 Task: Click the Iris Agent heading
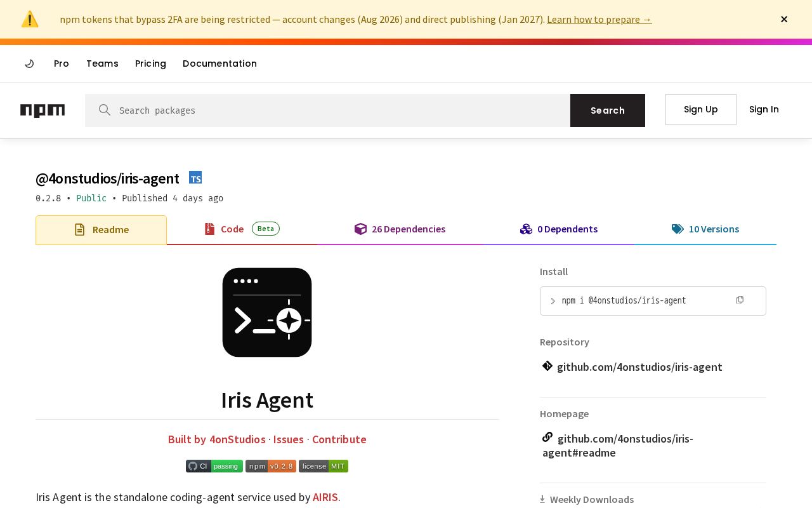267,401
